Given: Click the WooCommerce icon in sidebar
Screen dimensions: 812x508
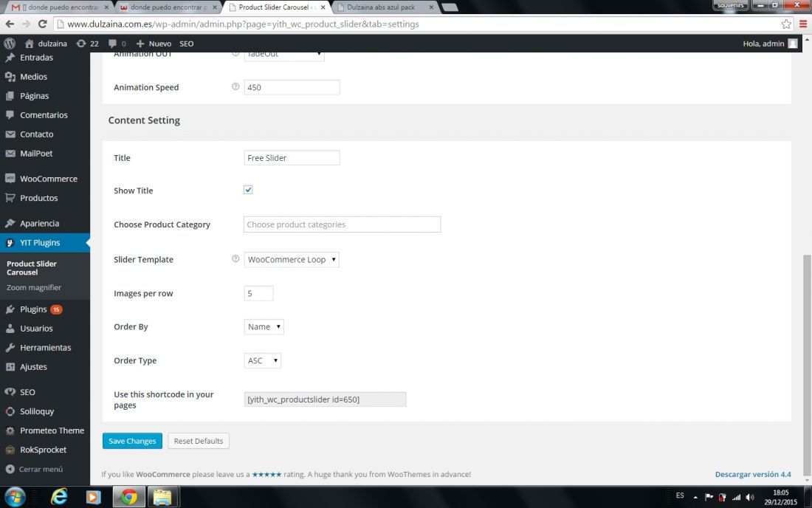Looking at the screenshot, I should (10, 179).
